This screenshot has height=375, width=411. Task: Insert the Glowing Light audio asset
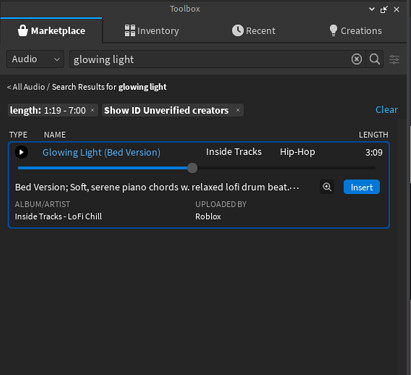pos(362,187)
